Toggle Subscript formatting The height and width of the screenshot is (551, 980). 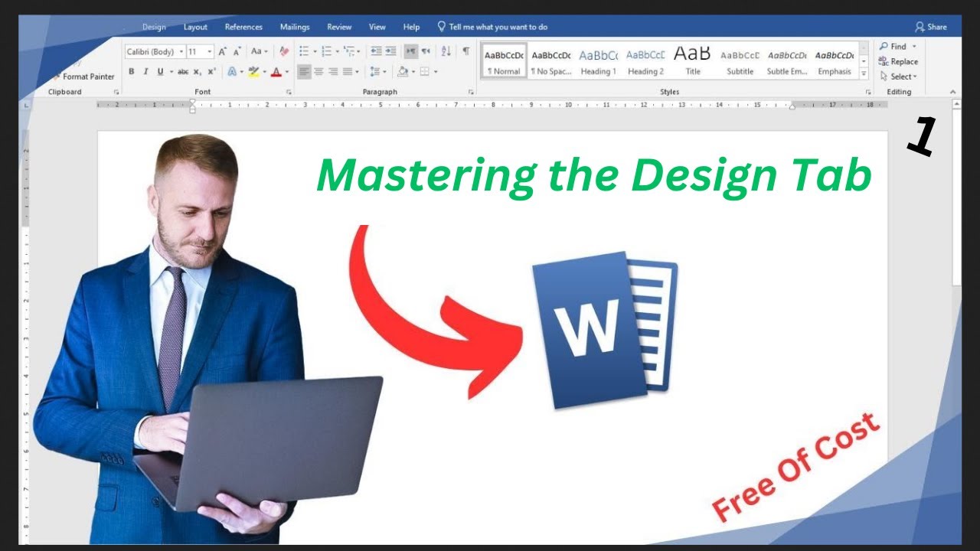[x=198, y=72]
